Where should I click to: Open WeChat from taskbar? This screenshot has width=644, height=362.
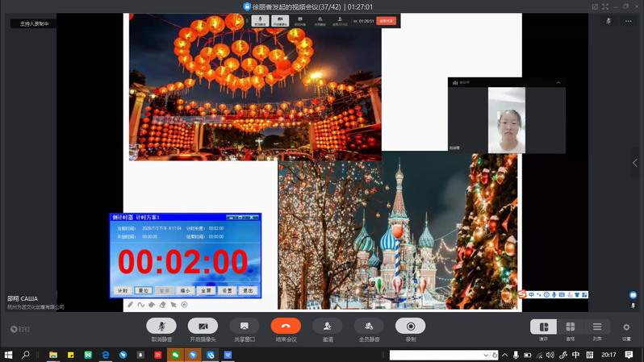175,355
